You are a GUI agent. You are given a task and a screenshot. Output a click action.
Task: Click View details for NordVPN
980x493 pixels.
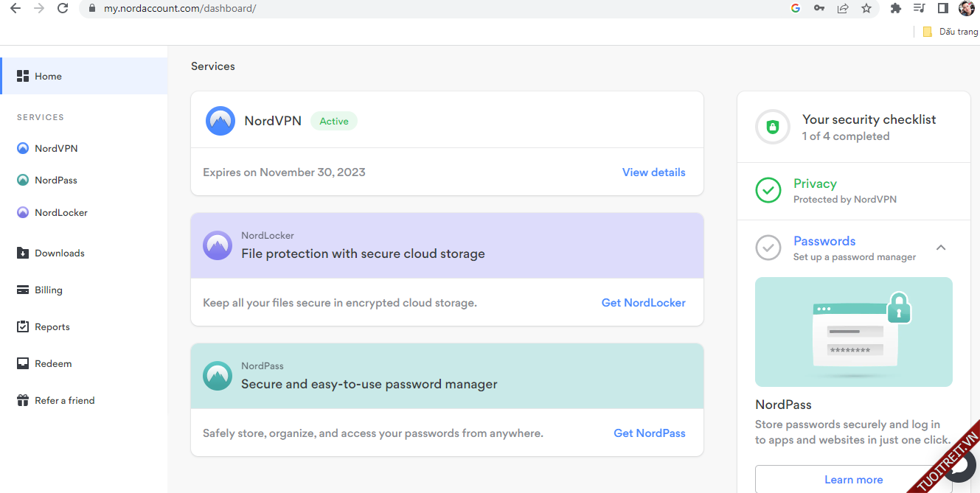[653, 172]
